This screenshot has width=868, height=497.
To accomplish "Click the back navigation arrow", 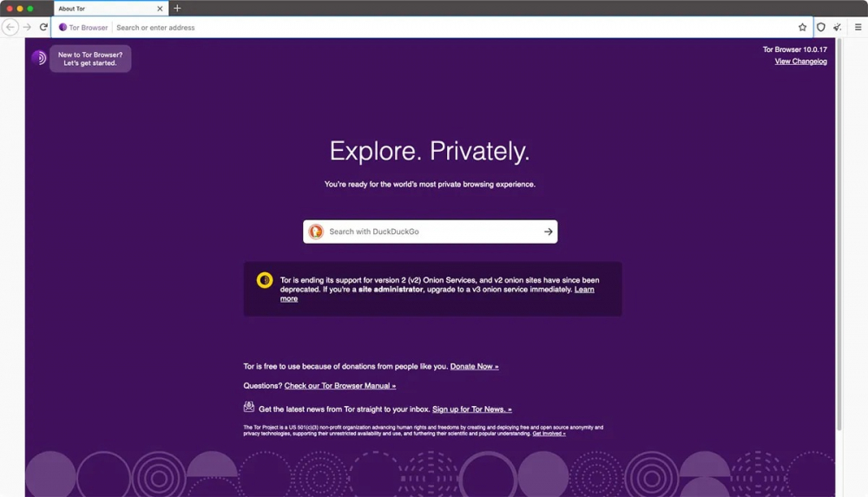I will tap(10, 28).
